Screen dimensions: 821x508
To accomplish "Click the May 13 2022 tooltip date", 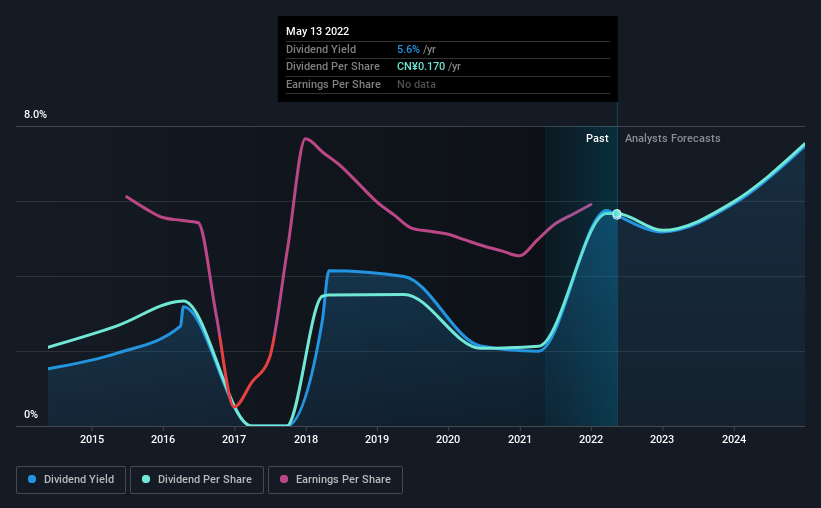I will tap(317, 31).
